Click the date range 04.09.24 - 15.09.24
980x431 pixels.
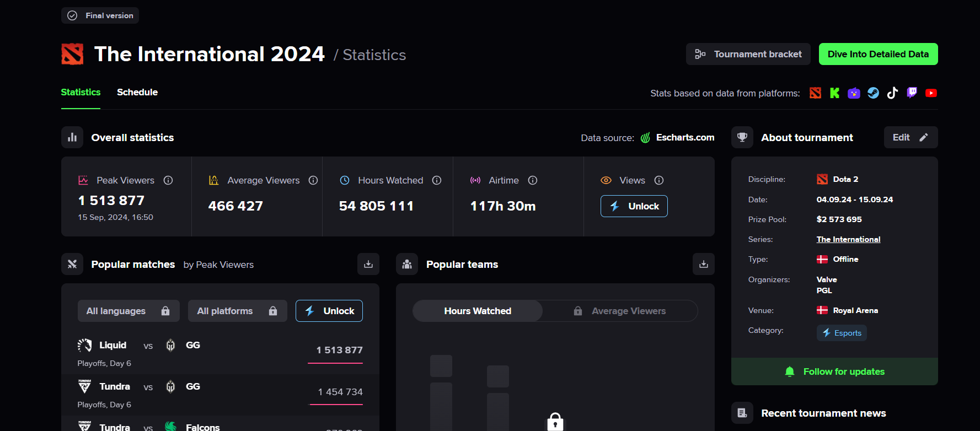pos(855,200)
